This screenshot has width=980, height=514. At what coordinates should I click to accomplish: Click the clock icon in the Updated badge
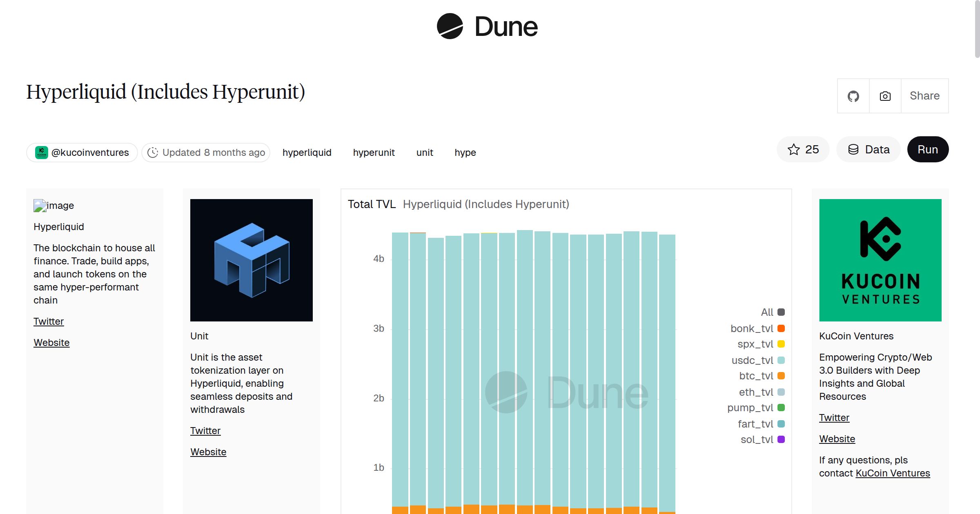[153, 152]
